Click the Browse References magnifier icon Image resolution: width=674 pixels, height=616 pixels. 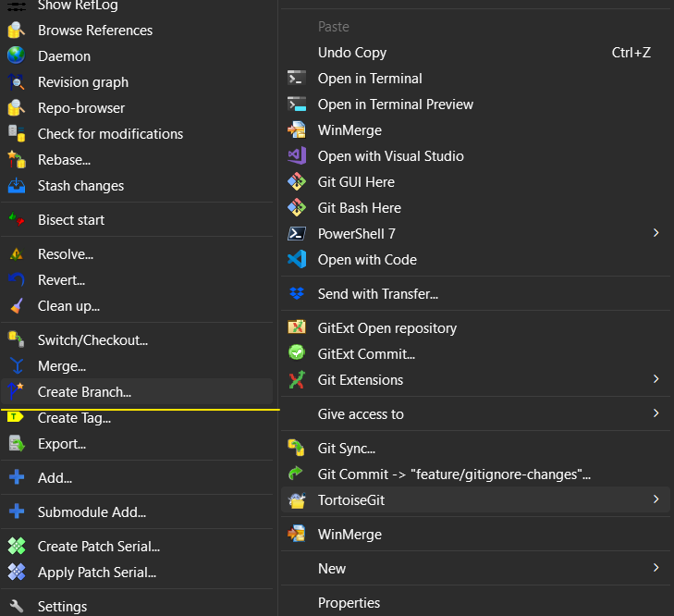[17, 31]
